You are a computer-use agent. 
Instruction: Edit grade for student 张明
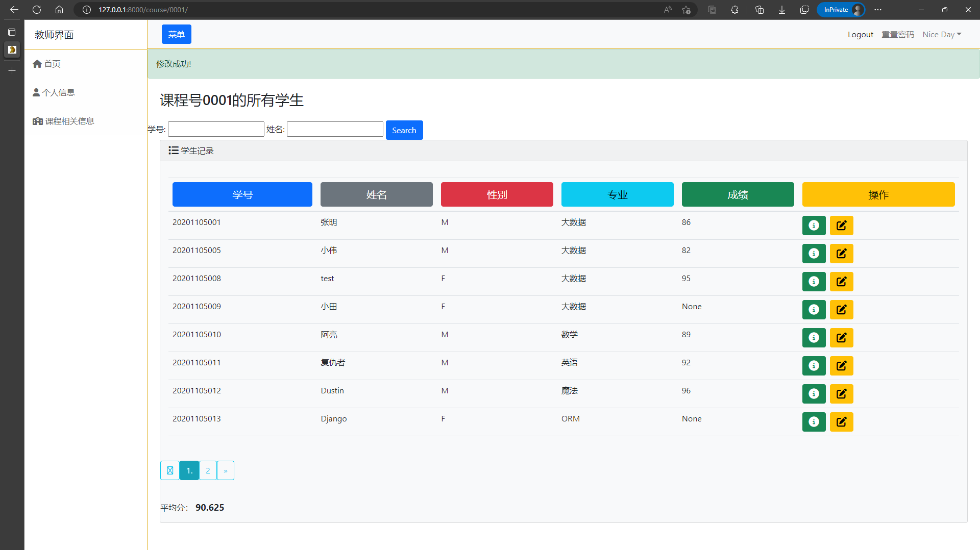tap(841, 226)
